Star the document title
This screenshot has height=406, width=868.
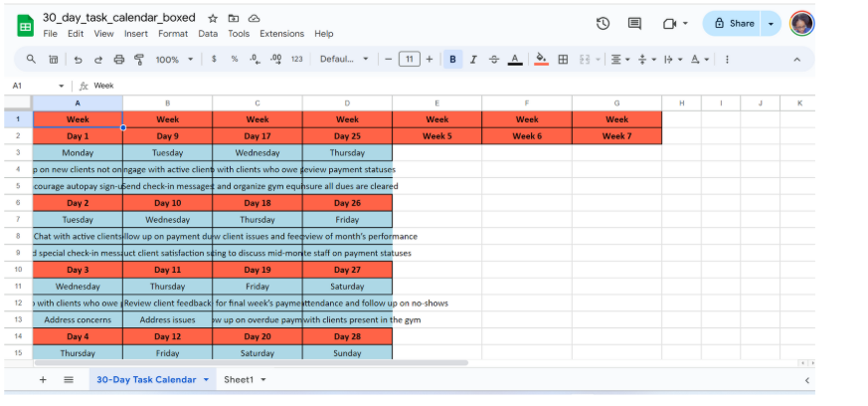point(213,19)
